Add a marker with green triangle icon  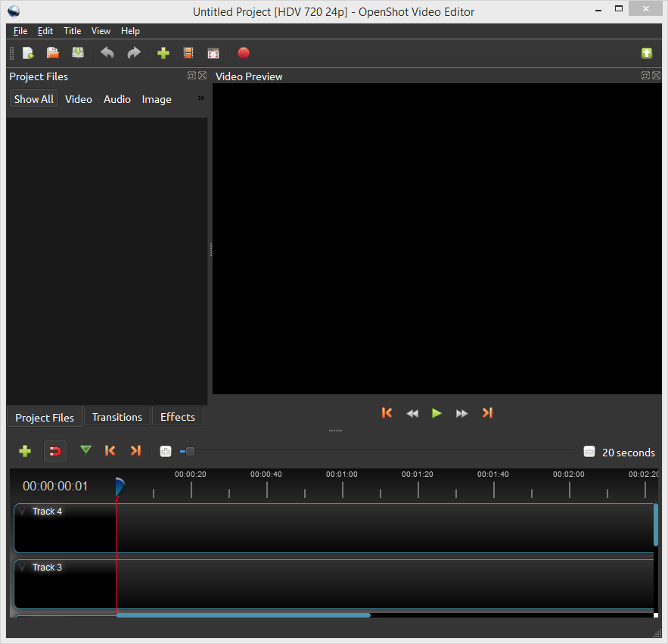(85, 450)
